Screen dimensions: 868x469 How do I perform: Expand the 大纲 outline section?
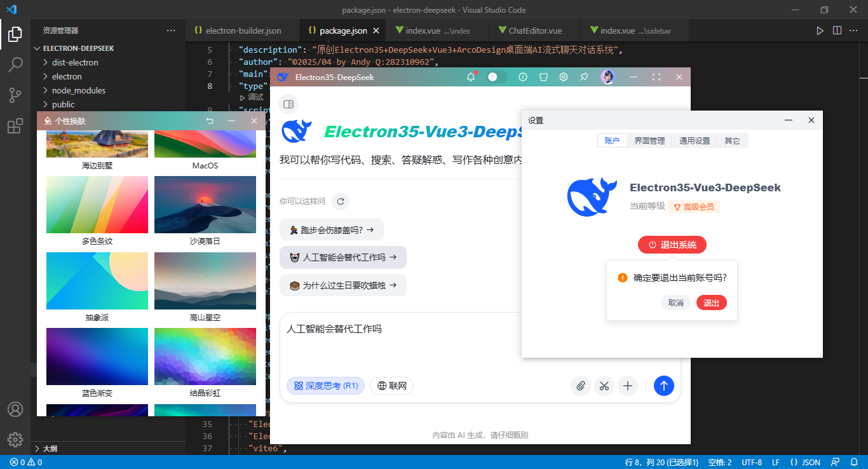click(50, 448)
